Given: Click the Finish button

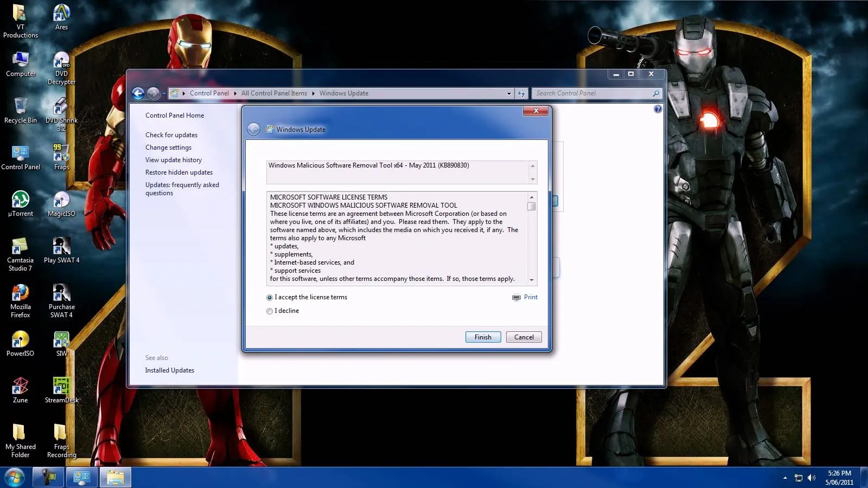Looking at the screenshot, I should click(483, 337).
